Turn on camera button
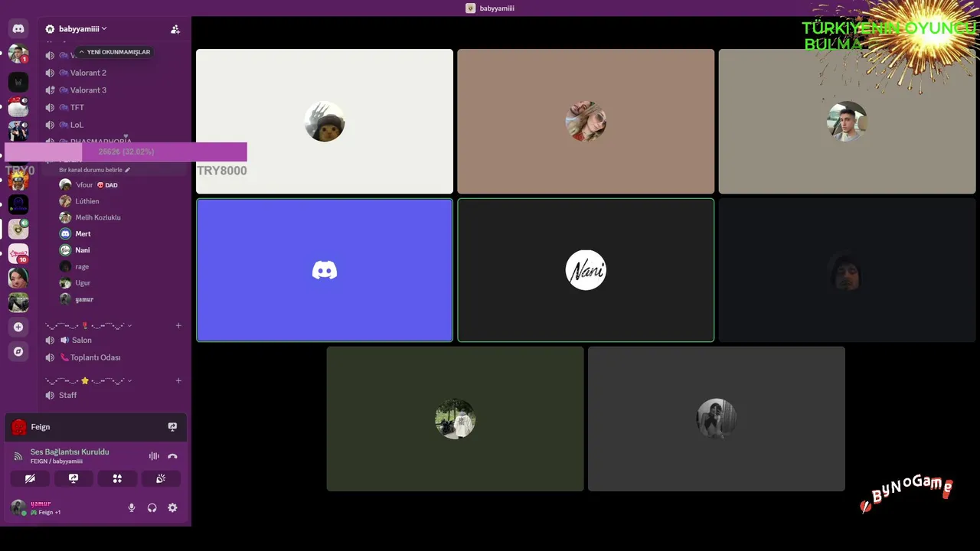Screen dimensions: 980x551 30,478
